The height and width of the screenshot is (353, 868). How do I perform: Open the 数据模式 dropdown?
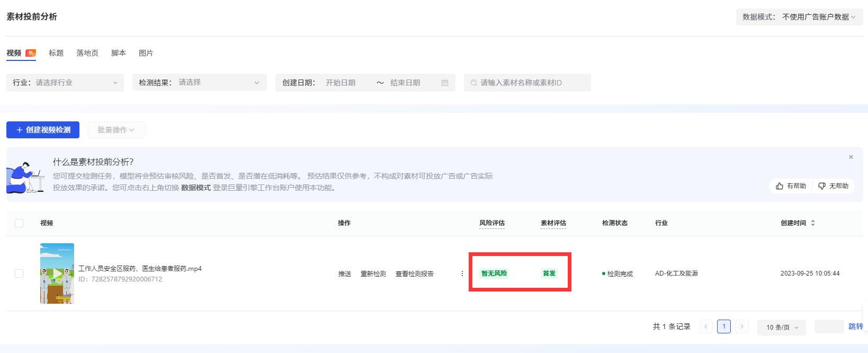(799, 17)
